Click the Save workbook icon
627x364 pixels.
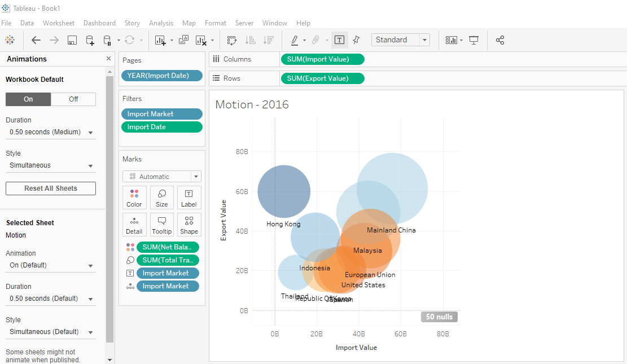coord(72,40)
